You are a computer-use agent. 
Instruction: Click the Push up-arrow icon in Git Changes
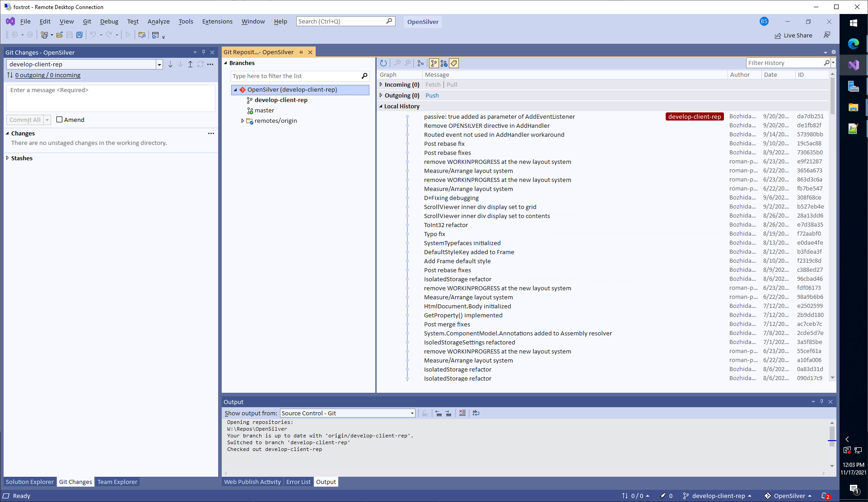click(190, 65)
